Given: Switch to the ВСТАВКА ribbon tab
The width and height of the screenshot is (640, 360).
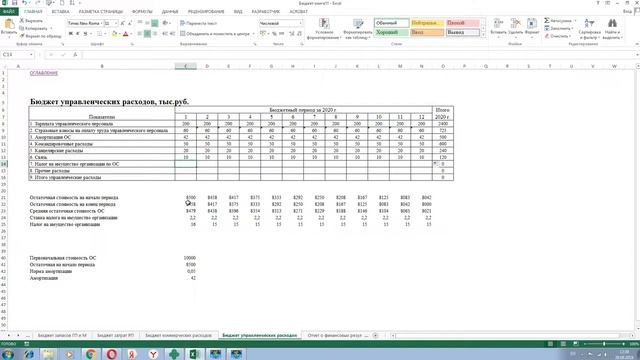Looking at the screenshot, I should [60, 12].
